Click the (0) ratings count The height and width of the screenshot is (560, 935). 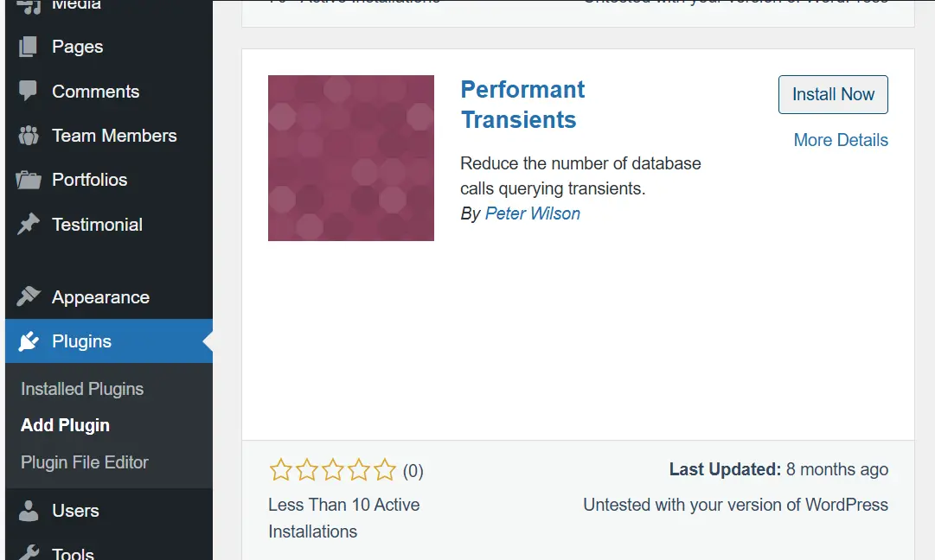click(x=413, y=471)
